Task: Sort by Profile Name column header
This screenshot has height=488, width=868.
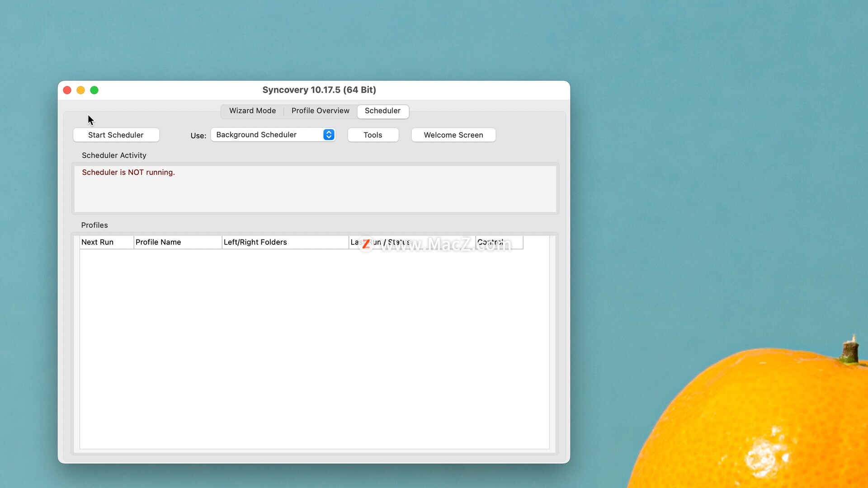Action: pyautogui.click(x=178, y=242)
